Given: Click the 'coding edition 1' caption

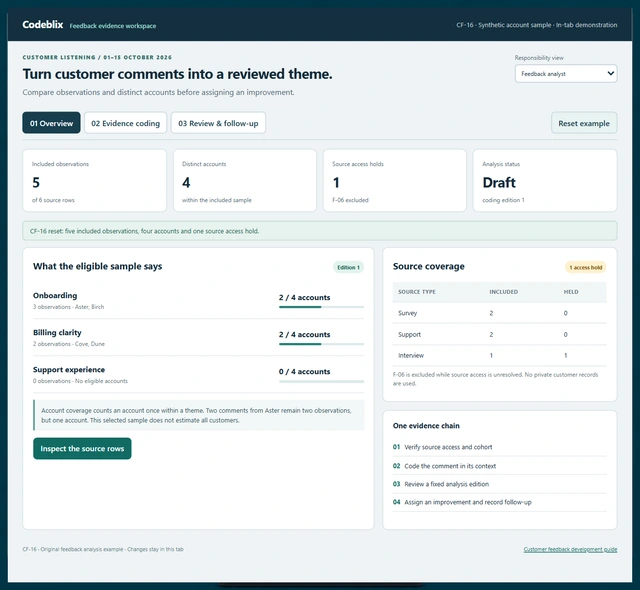Looking at the screenshot, I should coord(503,200).
